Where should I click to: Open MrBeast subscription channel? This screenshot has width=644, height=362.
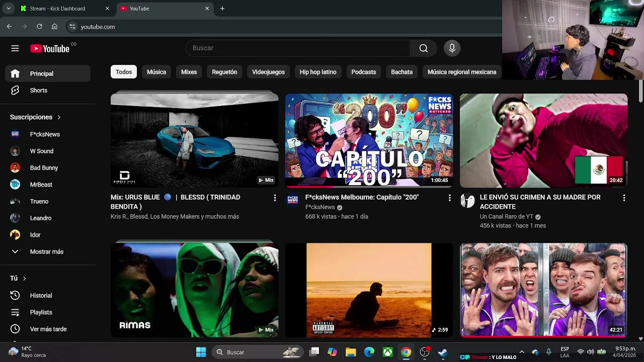click(48, 185)
